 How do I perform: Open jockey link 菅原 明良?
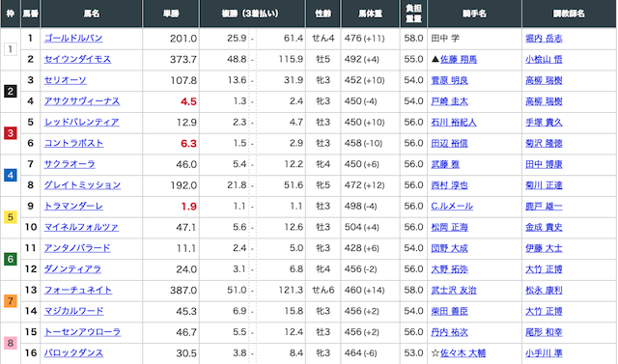(449, 80)
